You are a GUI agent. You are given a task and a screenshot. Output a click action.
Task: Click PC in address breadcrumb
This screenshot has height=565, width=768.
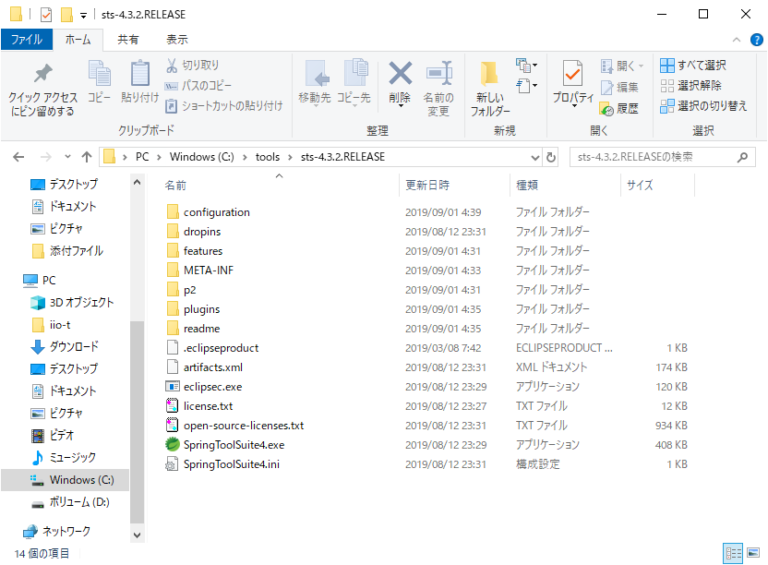coord(142,157)
